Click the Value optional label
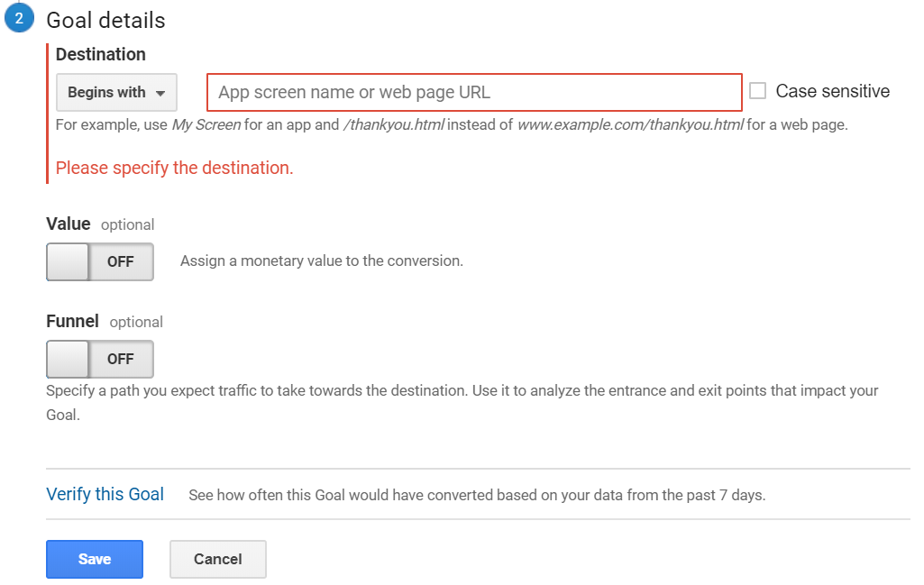This screenshot has height=585, width=924. 100,224
